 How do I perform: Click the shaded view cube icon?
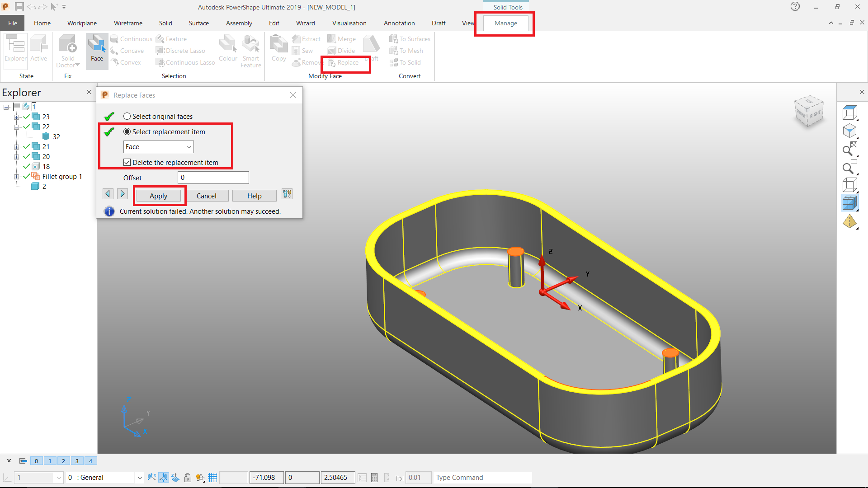849,203
